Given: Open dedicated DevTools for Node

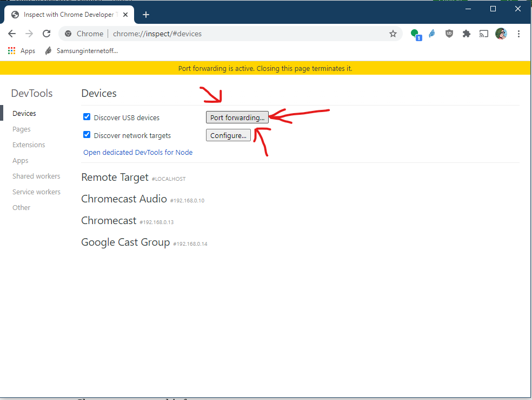Looking at the screenshot, I should pyautogui.click(x=137, y=152).
